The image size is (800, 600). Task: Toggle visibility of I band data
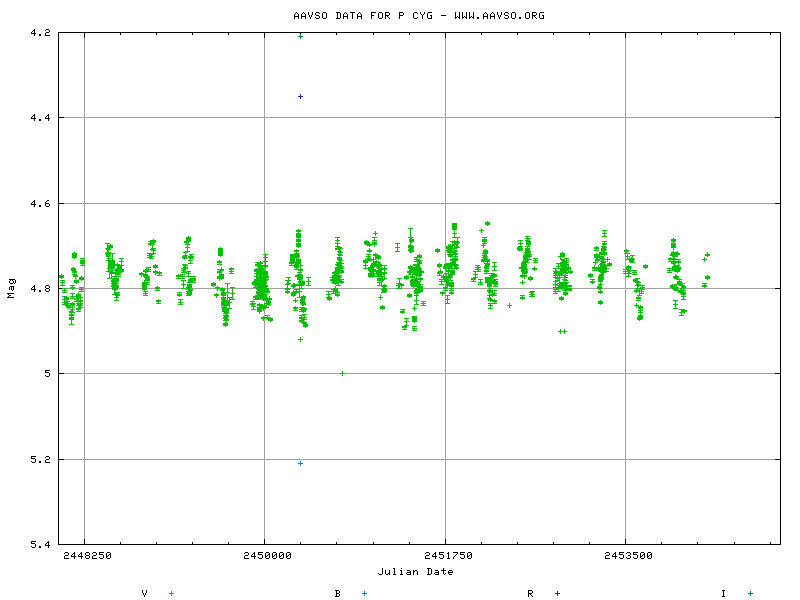pyautogui.click(x=723, y=591)
